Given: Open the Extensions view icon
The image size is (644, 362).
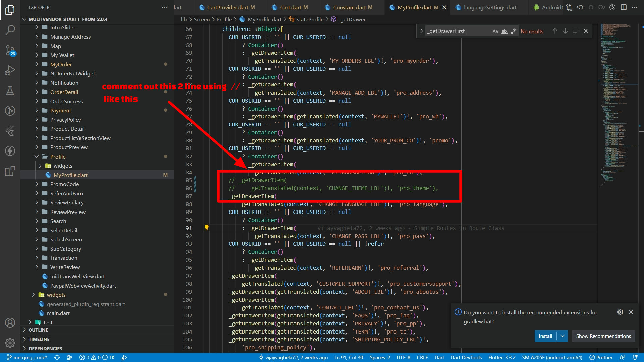Looking at the screenshot, I should coord(10,171).
